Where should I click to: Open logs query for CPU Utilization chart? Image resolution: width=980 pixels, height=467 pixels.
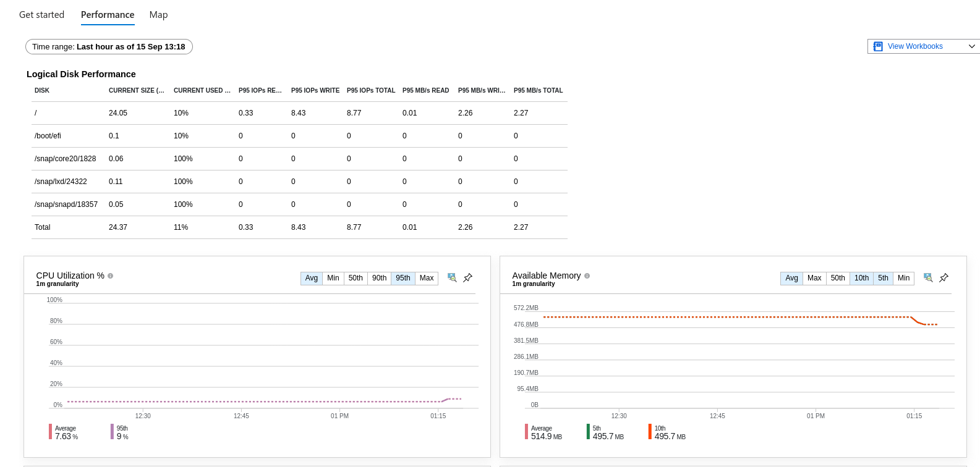tap(452, 278)
